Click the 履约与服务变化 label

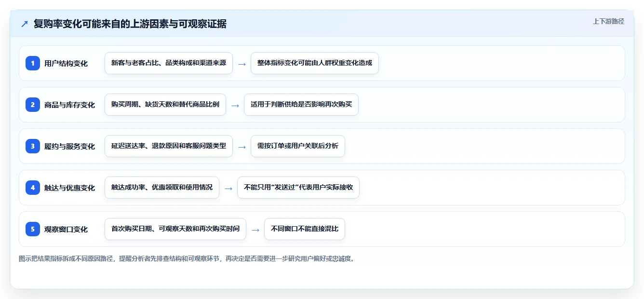point(69,146)
